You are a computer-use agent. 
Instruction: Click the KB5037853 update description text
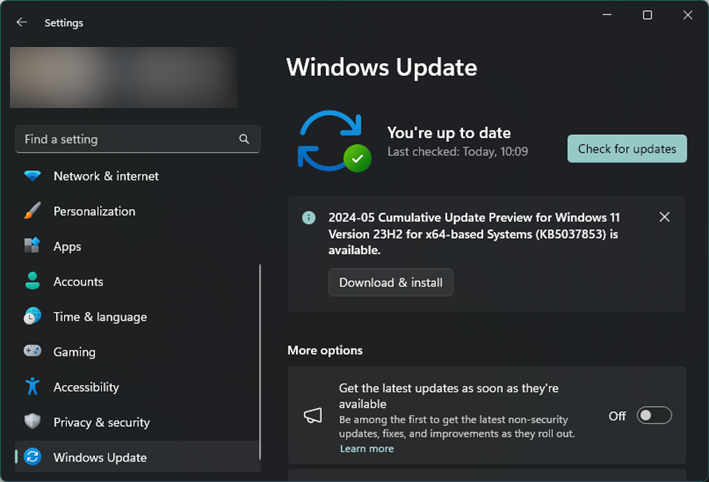[x=474, y=234]
